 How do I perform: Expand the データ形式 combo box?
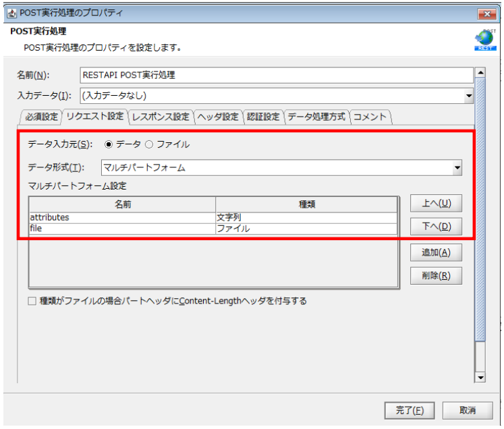click(457, 168)
